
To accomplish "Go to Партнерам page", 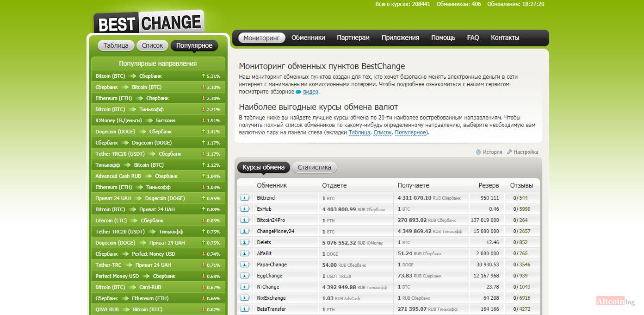I will 353,38.
